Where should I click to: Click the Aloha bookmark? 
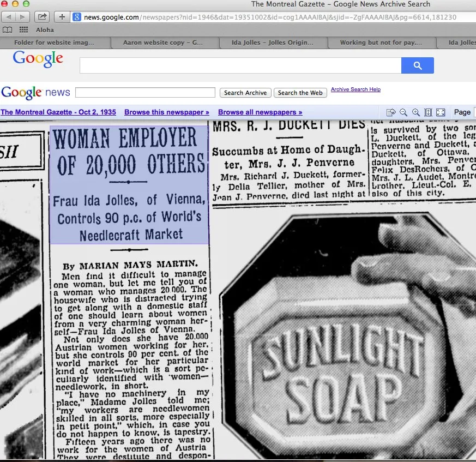point(45,30)
